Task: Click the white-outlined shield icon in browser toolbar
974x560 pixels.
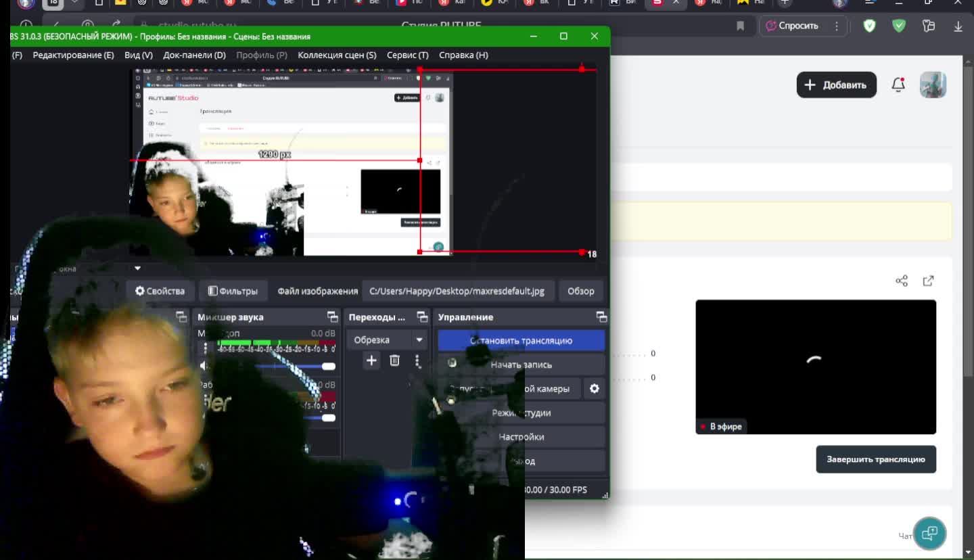Action: coord(870,26)
